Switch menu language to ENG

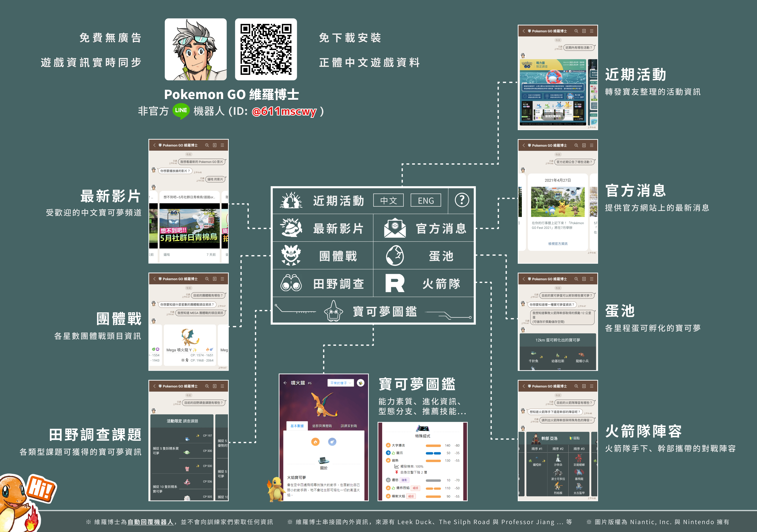click(426, 200)
